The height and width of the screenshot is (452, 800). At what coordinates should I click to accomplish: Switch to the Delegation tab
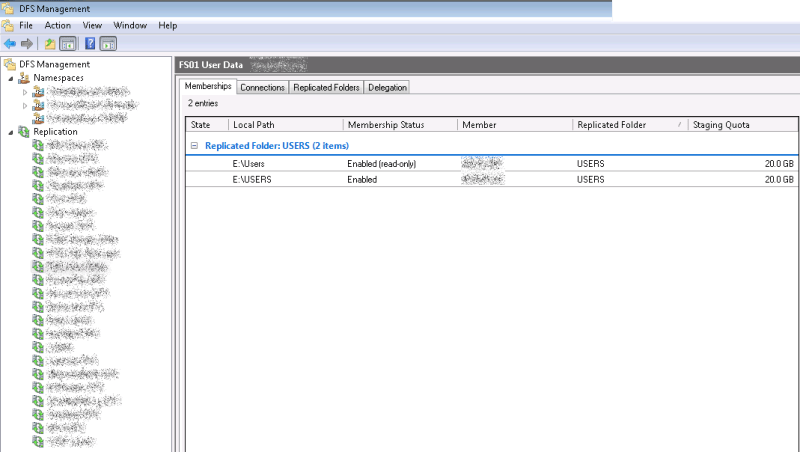(387, 87)
